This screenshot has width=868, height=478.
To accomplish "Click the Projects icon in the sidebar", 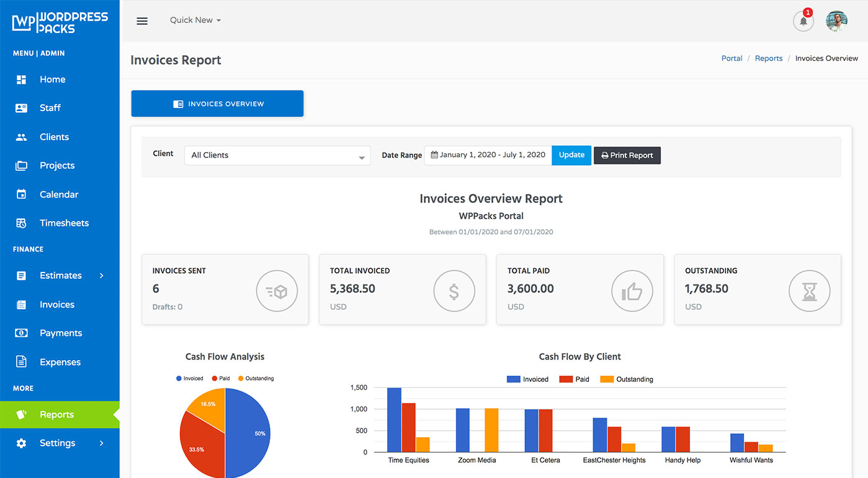I will coord(20,165).
